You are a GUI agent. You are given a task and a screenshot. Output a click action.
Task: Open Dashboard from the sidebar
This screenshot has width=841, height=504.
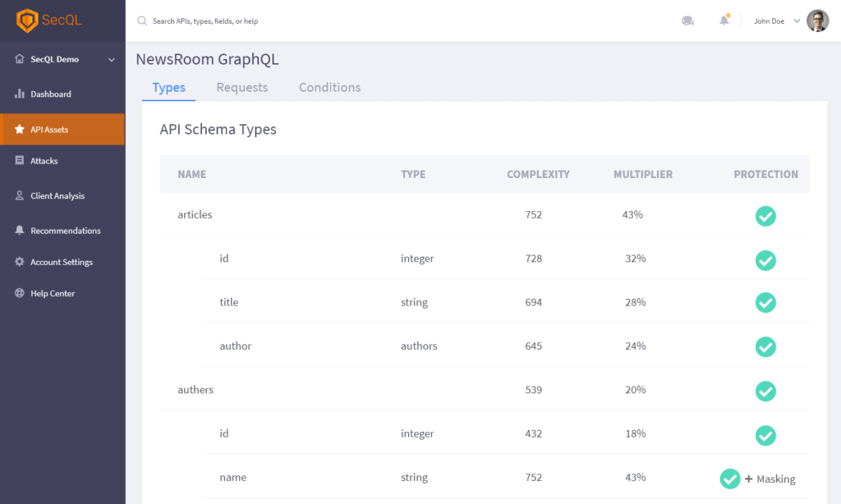[50, 94]
